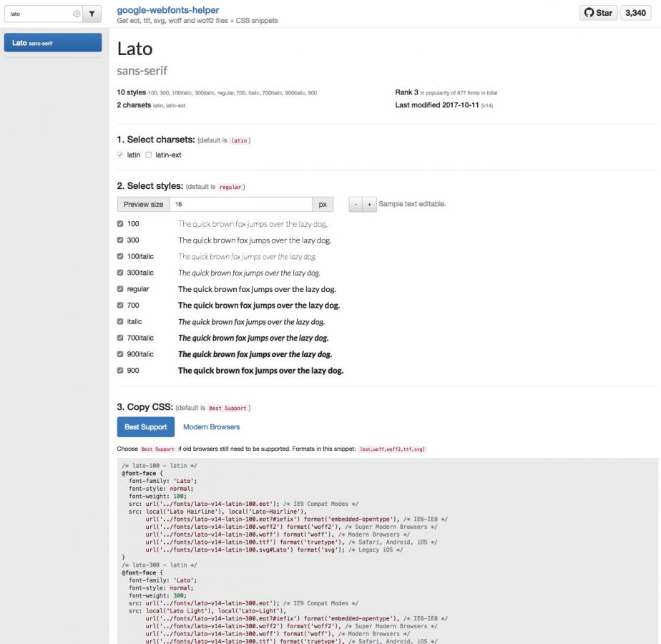
Task: Toggle the latin charset checkbox
Action: tap(120, 155)
